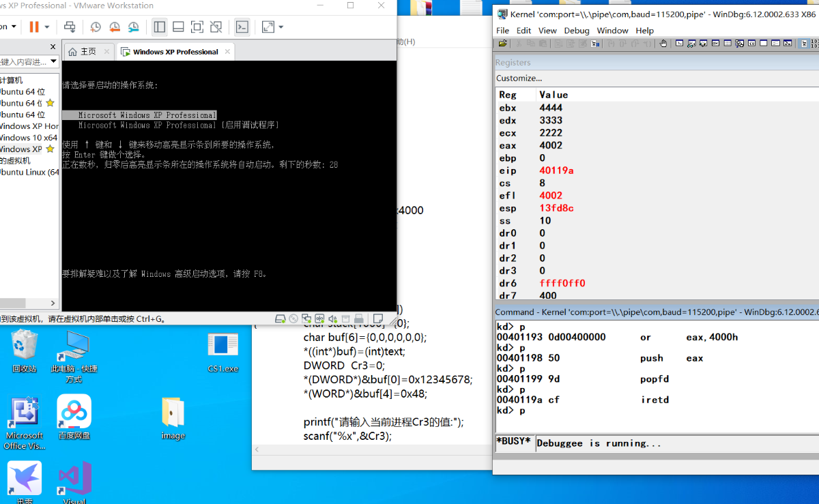Image resolution: width=819 pixels, height=504 pixels.
Task: Toggle the VMware console view button
Action: [242, 27]
